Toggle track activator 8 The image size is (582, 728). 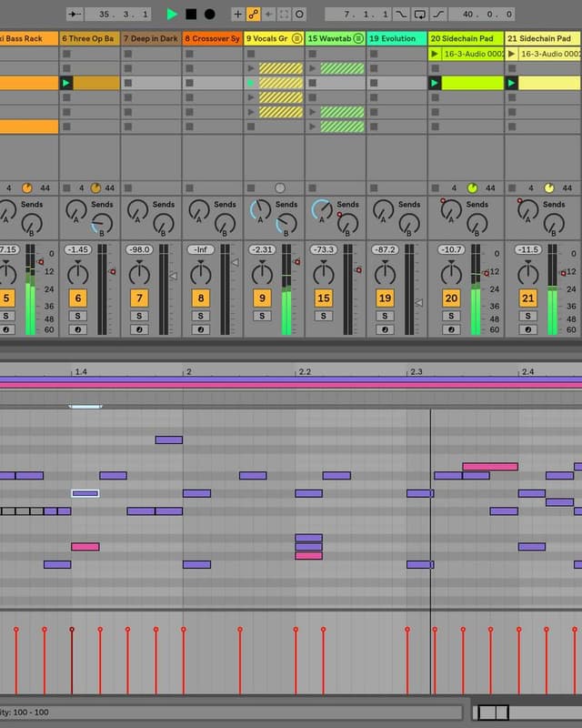tap(200, 298)
